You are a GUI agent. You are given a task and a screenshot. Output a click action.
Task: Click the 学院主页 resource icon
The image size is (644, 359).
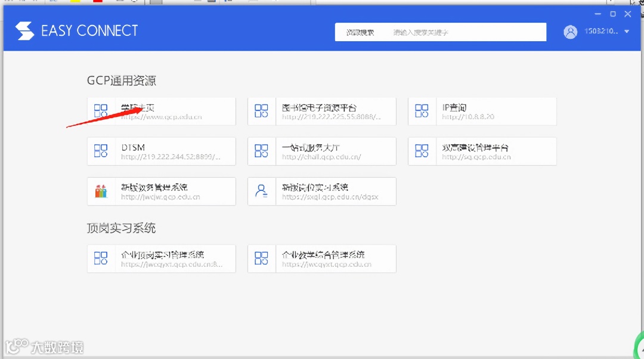coord(101,111)
